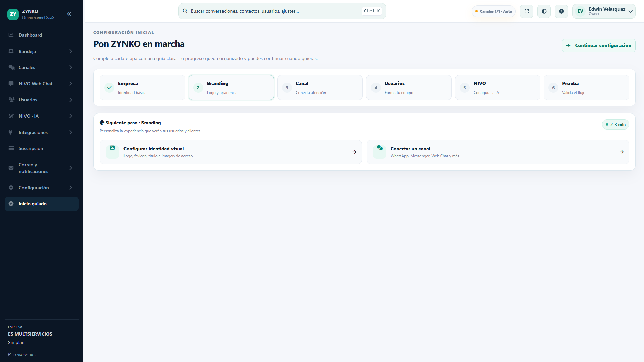Screen dimensions: 644x362
Task: Select the Branding step tab
Action: click(231, 88)
